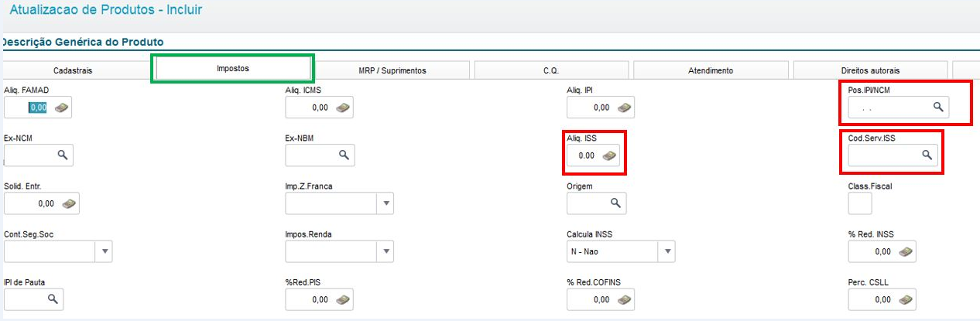Switch to the Cadastrais tab

[x=73, y=70]
